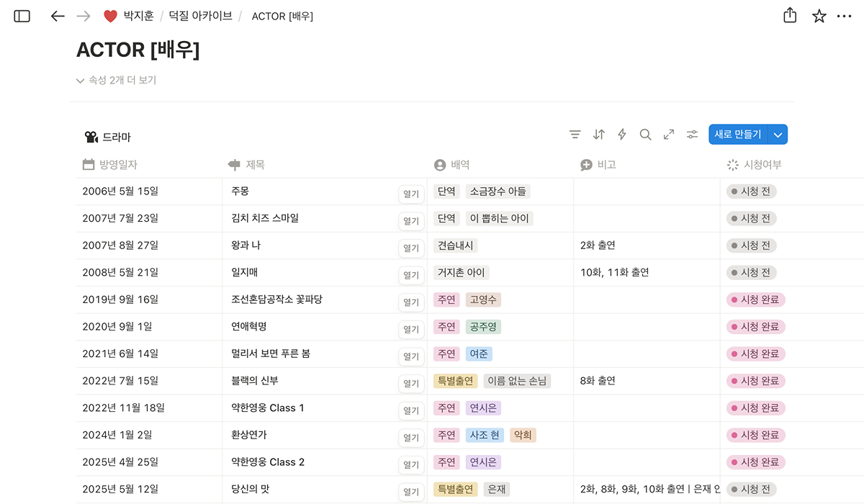The height and width of the screenshot is (504, 864).
Task: Go back using the left arrow
Action: 58,16
